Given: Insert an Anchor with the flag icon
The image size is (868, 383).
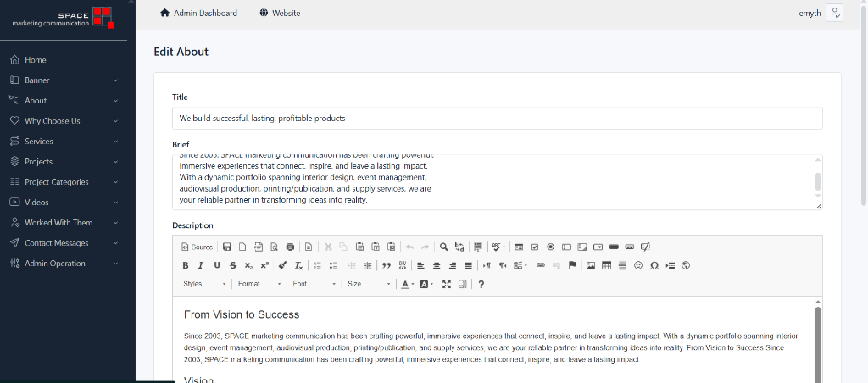Looking at the screenshot, I should [x=572, y=266].
